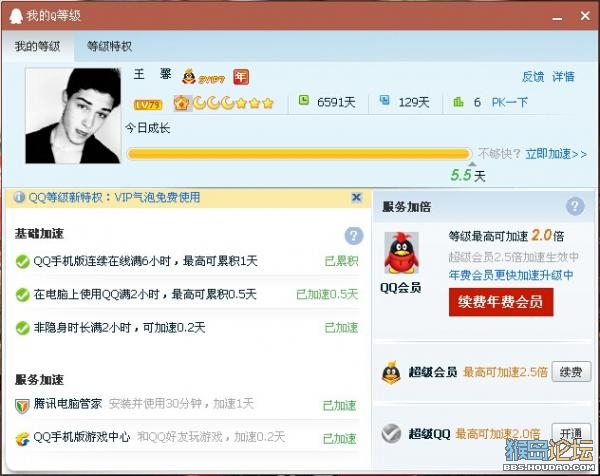Click the 续费年费会员 red button
Image resolution: width=600 pixels, height=476 pixels.
coord(501,302)
